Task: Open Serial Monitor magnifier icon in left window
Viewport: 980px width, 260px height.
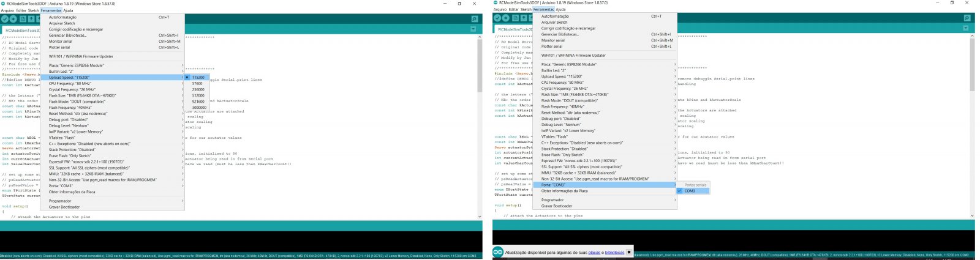Action: point(474,19)
